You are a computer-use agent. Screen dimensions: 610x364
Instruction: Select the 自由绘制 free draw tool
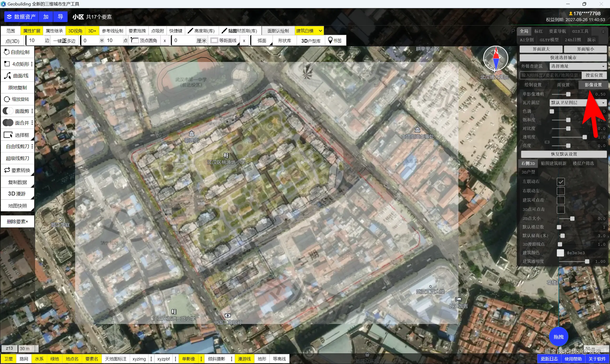[17, 52]
